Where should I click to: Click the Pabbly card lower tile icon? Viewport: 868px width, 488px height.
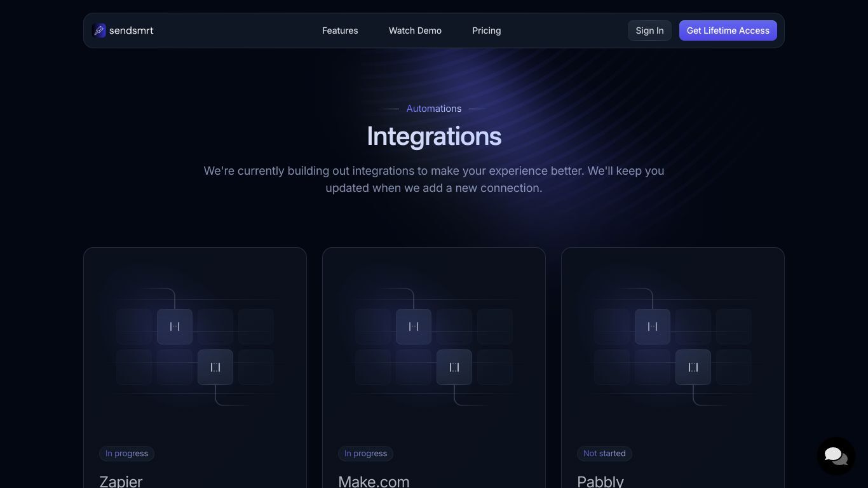(x=693, y=367)
